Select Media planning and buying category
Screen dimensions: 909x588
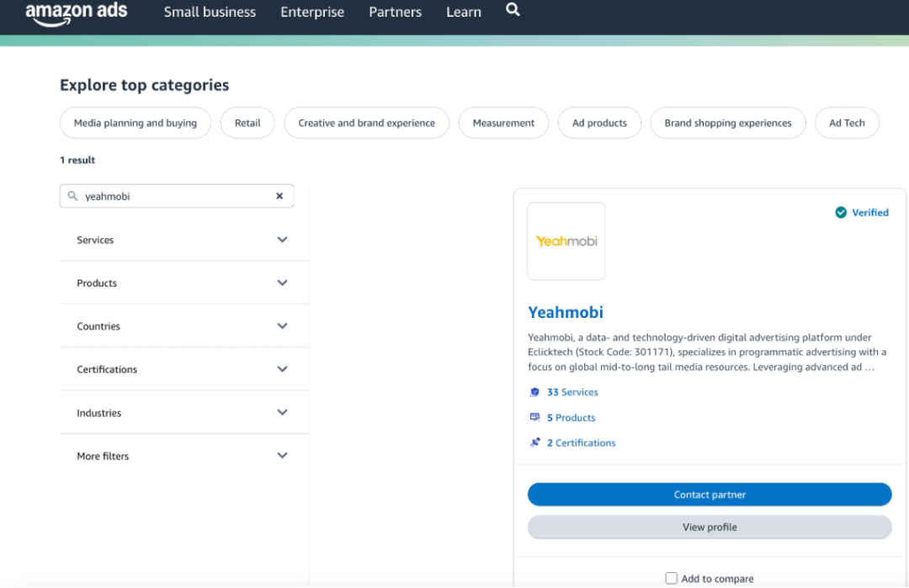[135, 123]
